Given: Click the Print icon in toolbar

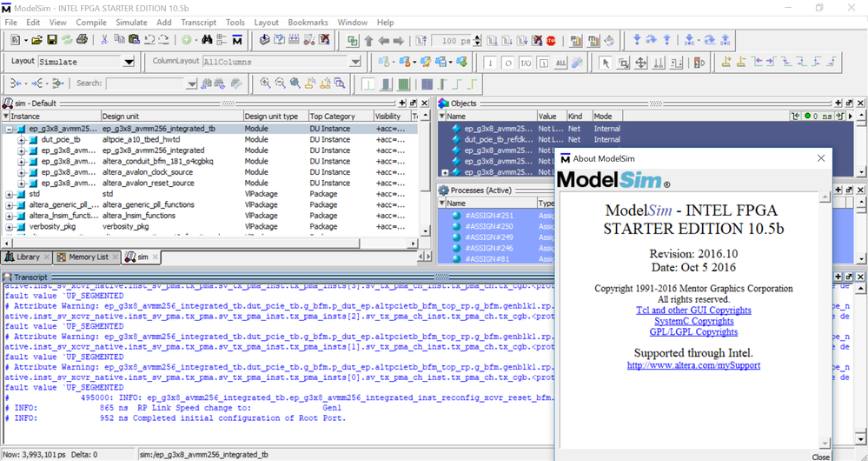Looking at the screenshot, I should click(82, 40).
